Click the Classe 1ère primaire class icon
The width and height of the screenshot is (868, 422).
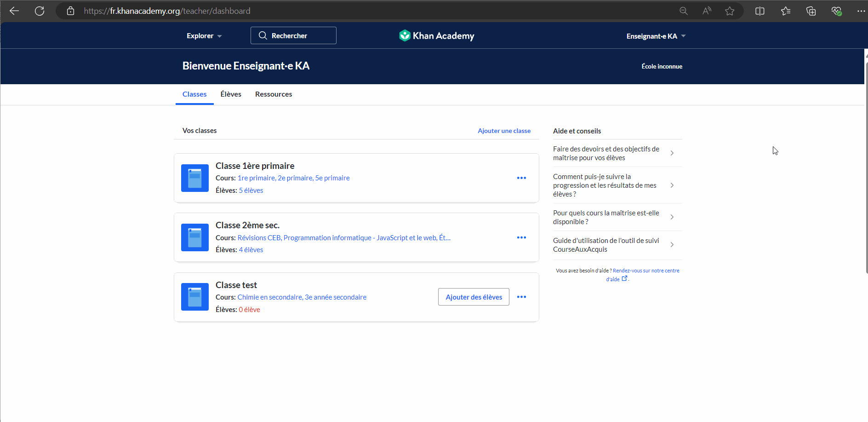(195, 178)
